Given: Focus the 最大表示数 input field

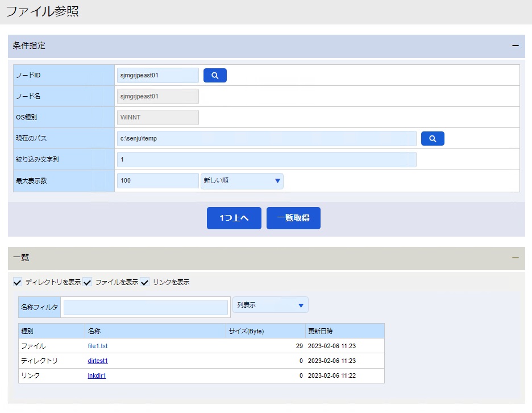Looking at the screenshot, I should tap(158, 181).
